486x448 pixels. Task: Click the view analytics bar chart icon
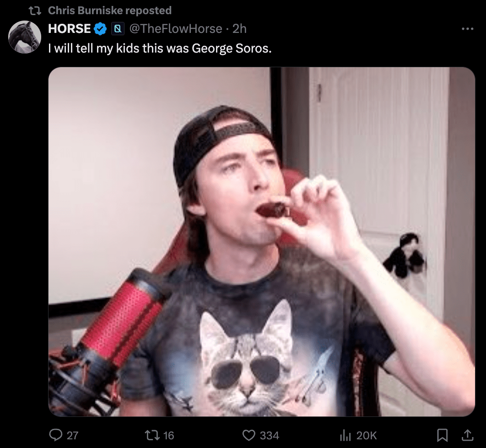346,435
